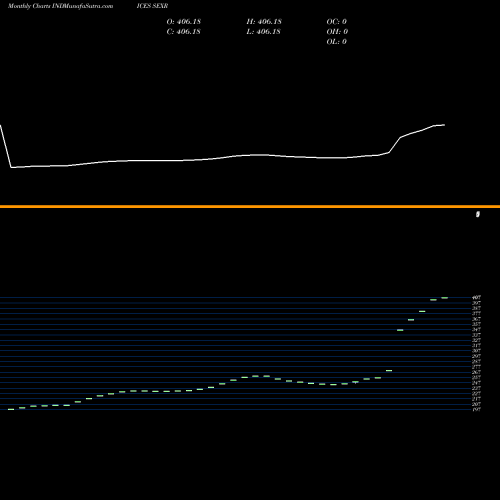This screenshot has height=500, width=500.
Task: Select the 'C: 406.18' close value
Action: click(184, 32)
